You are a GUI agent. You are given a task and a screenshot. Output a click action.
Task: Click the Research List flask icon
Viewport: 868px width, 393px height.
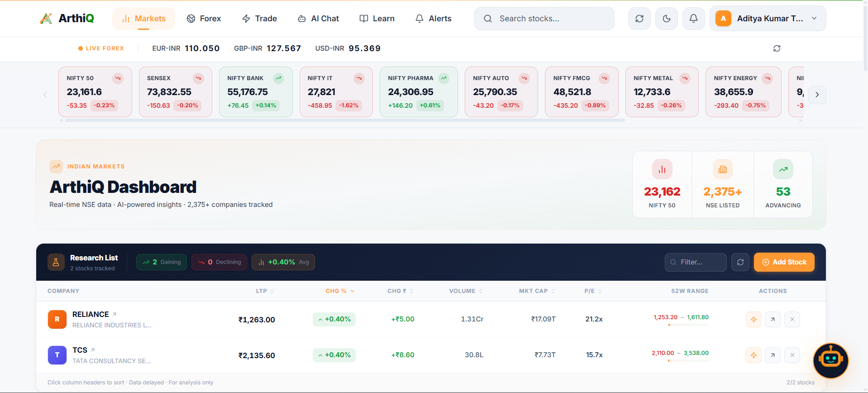[x=56, y=262]
